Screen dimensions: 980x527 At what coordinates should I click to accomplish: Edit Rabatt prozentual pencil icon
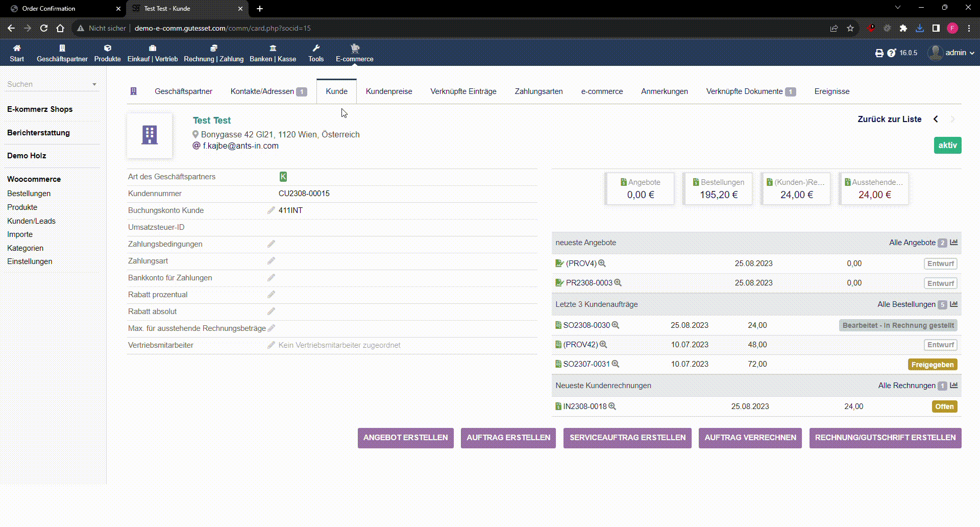(271, 295)
